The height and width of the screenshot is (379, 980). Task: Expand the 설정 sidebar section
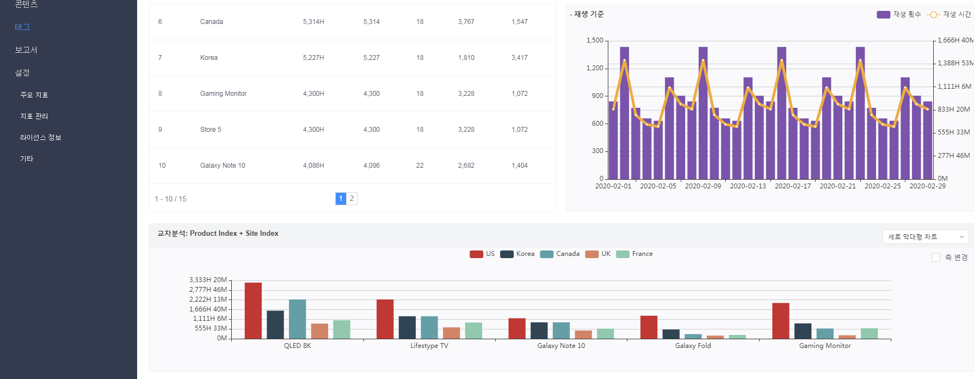point(22,72)
